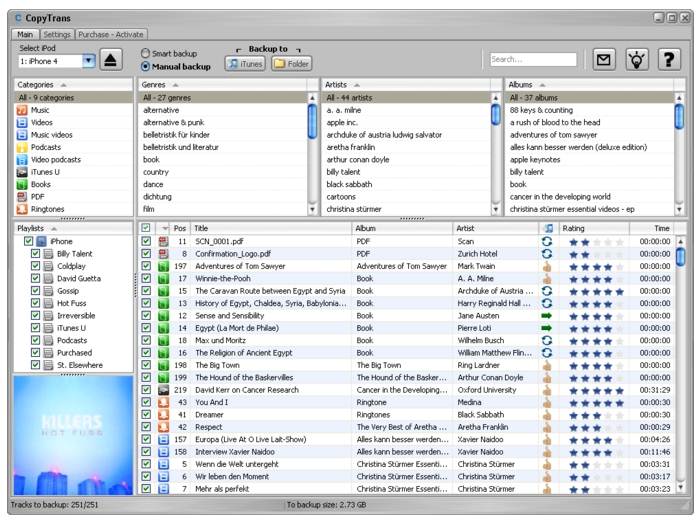Viewport: 699px width, 523px height.
Task: Select the Video podcasts category icon
Action: click(x=22, y=160)
